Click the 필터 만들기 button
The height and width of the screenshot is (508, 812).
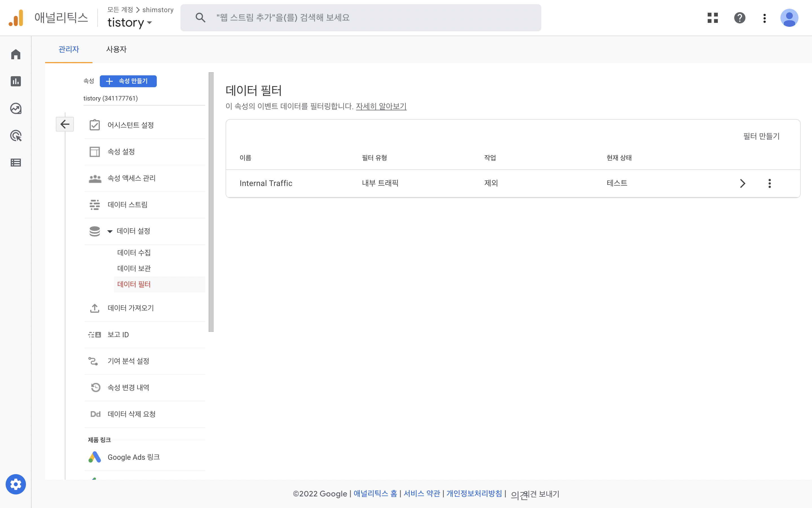(761, 136)
